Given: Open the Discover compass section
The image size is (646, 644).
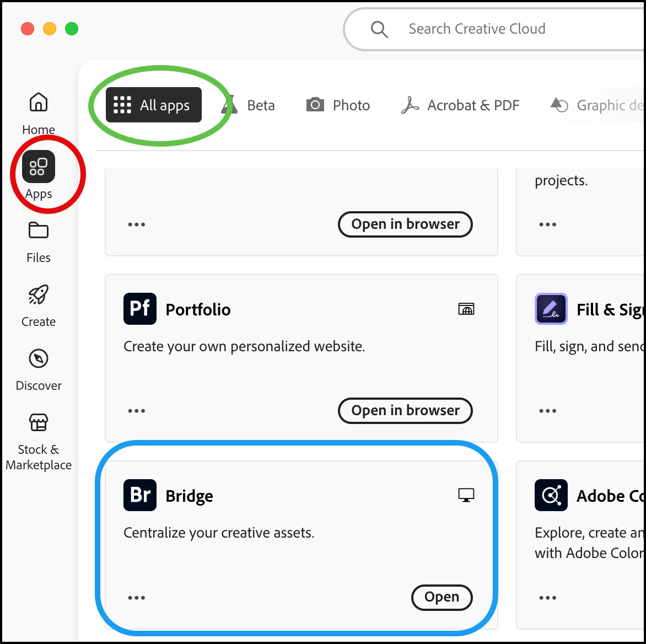Looking at the screenshot, I should (39, 369).
